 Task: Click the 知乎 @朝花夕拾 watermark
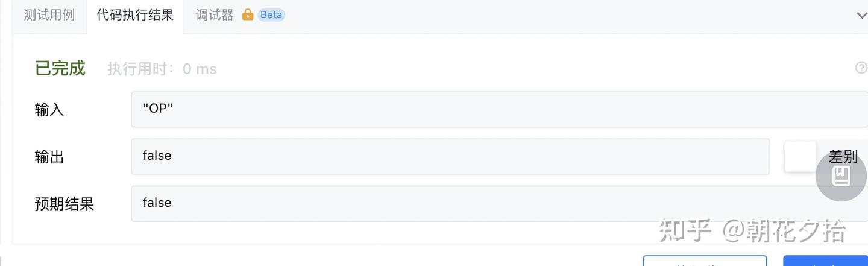752,230
